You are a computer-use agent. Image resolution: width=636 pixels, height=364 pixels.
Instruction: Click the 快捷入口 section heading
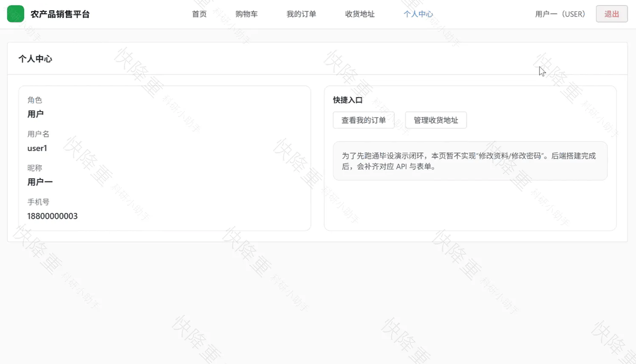[x=348, y=100]
